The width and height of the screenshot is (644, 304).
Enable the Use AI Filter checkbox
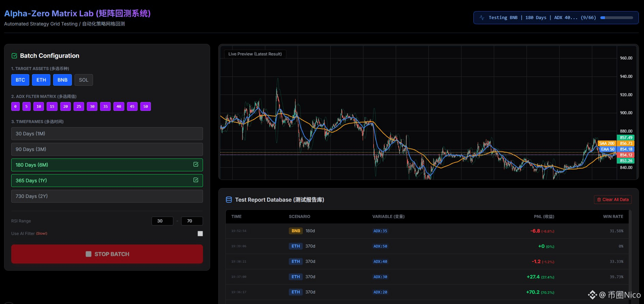click(x=200, y=234)
